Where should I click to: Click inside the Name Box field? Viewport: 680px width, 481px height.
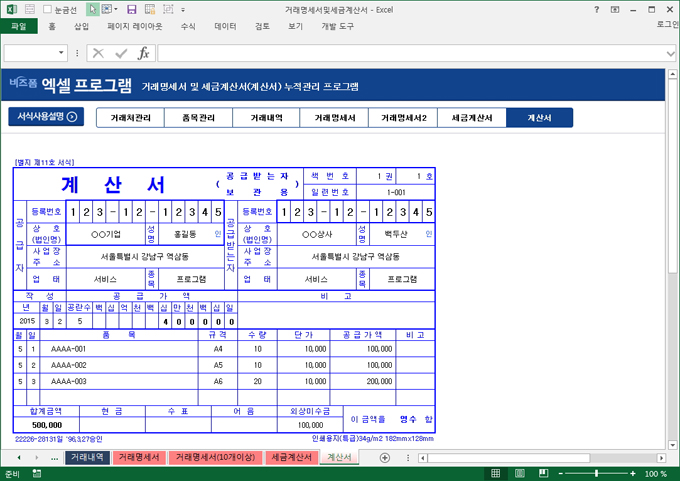(x=29, y=53)
